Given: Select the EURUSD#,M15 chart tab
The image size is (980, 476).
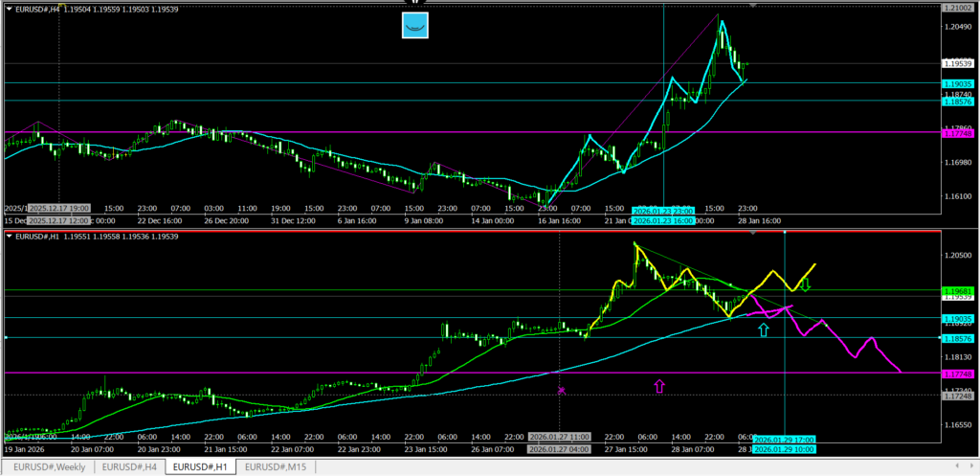Looking at the screenshot, I should point(278,466).
